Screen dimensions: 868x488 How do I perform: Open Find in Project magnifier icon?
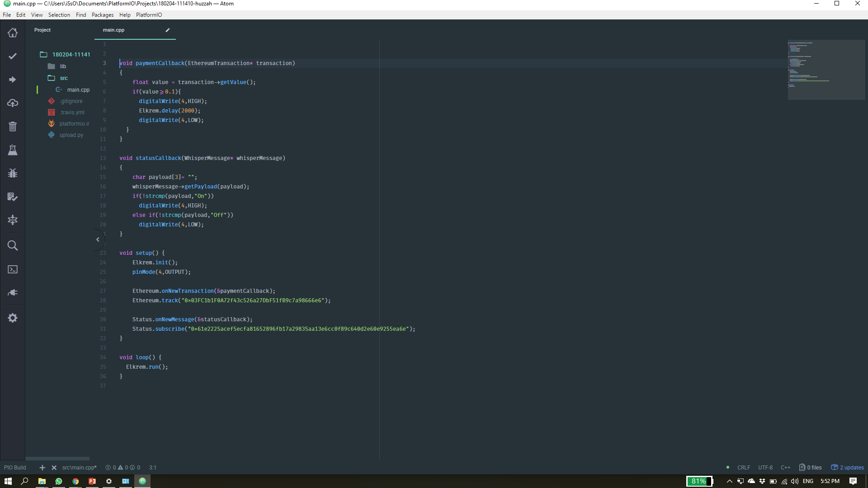coord(13,245)
